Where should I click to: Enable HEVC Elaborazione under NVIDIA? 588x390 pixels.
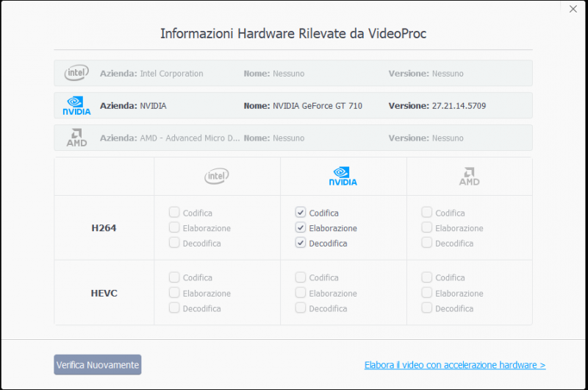point(301,293)
